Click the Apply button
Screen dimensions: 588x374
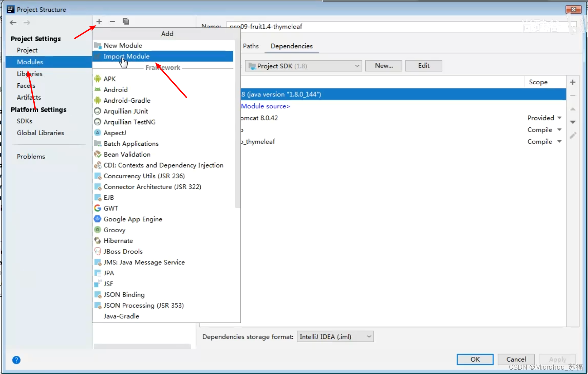(557, 359)
